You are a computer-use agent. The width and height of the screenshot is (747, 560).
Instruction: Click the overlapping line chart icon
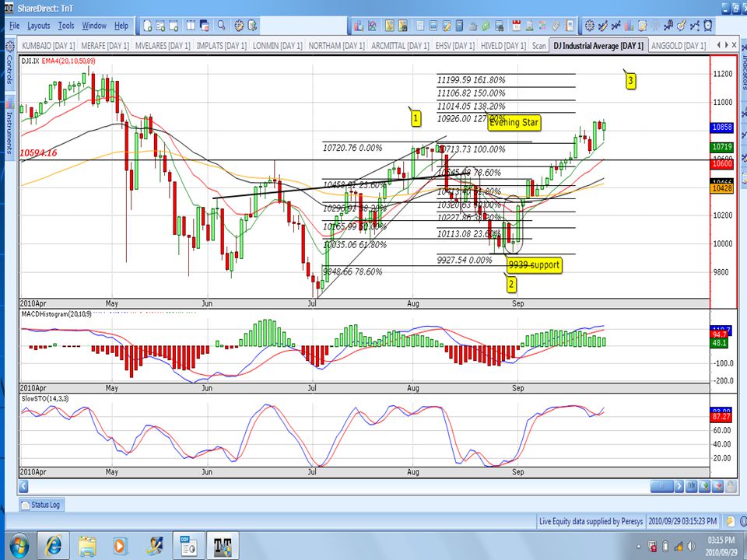coord(372,26)
